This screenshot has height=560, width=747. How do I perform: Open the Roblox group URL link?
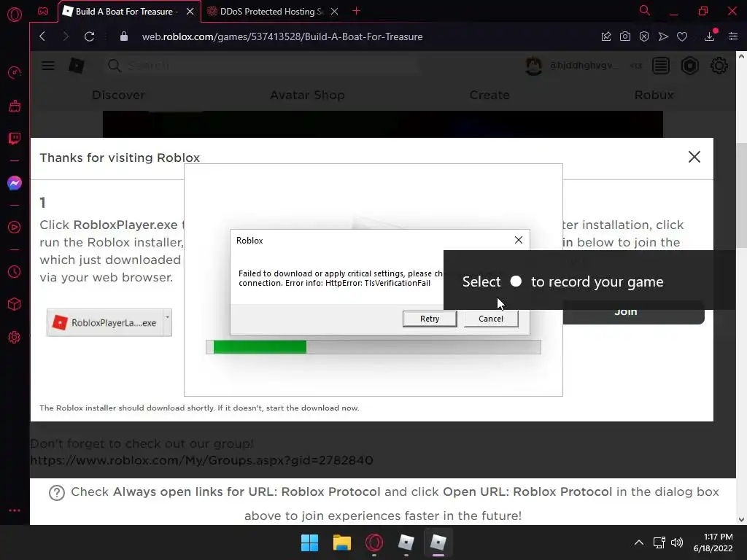point(201,461)
